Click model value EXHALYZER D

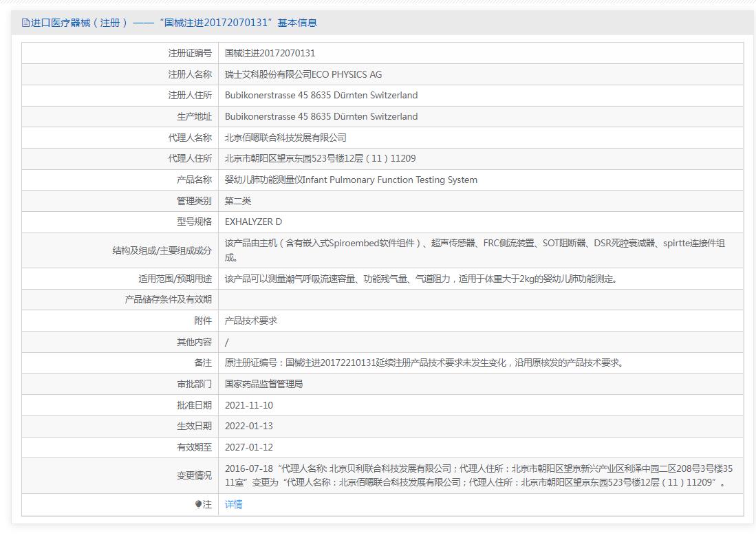pyautogui.click(x=253, y=222)
